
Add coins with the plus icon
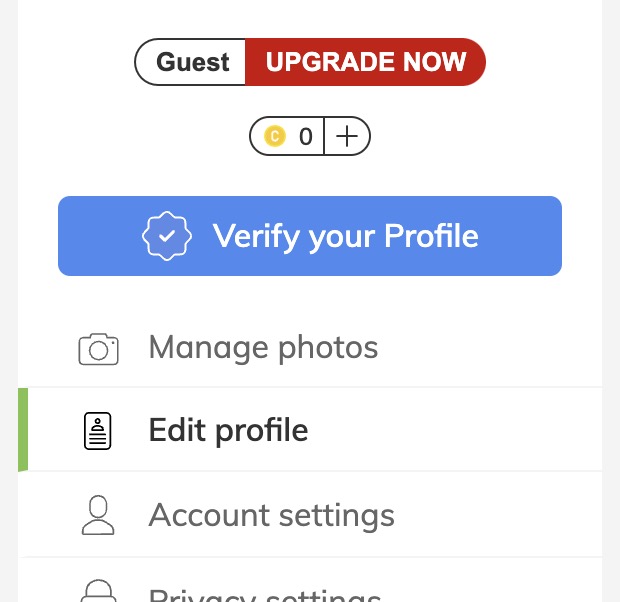pos(347,136)
